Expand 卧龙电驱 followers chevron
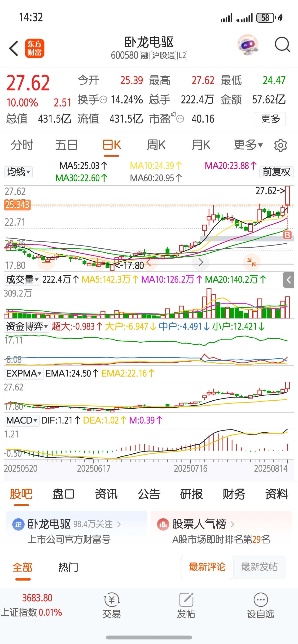Viewport: 298px width, 644px height. [x=119, y=524]
